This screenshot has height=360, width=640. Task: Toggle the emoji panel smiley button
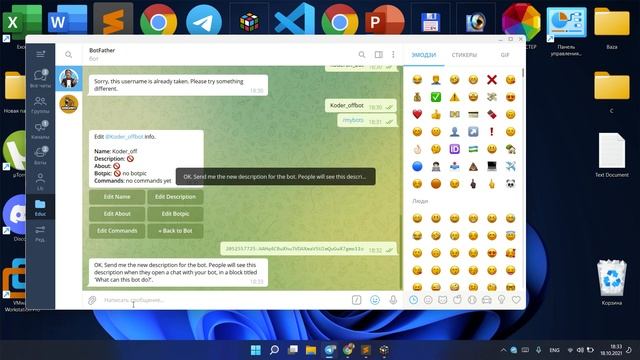pyautogui.click(x=375, y=300)
